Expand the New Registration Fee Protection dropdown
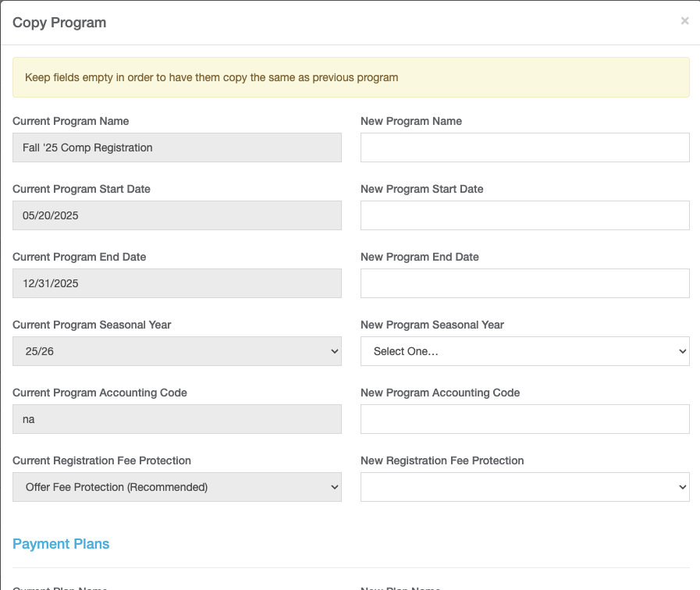This screenshot has height=590, width=700. pyautogui.click(x=524, y=487)
